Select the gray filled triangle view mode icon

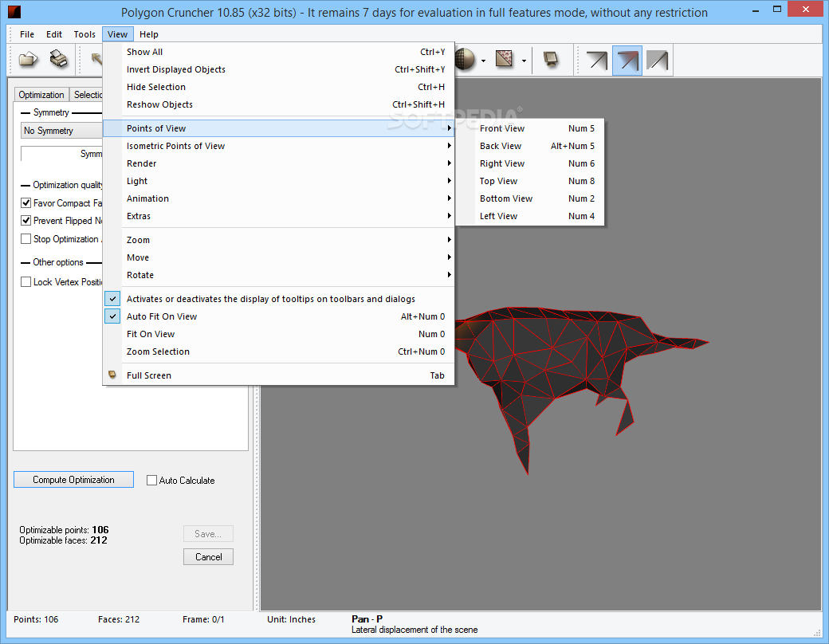point(657,61)
